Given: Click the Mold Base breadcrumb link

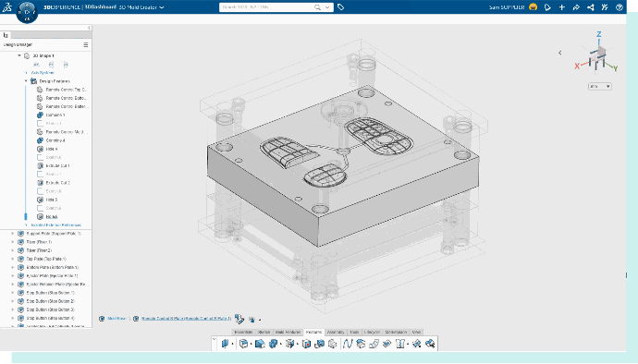Looking at the screenshot, I should [117, 319].
